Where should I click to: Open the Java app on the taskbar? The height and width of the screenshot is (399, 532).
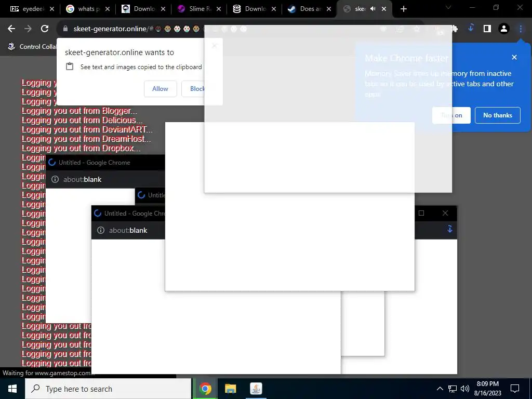tap(256, 389)
